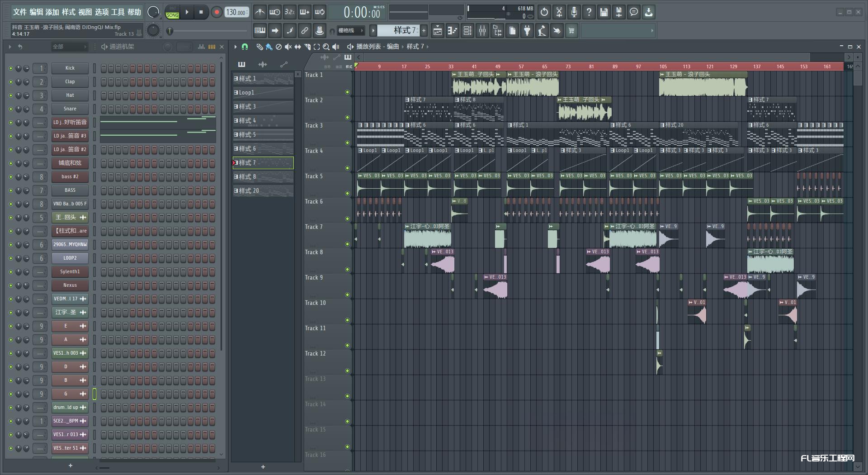The height and width of the screenshot is (475, 868).
Task: Switch PAT/SONG playback mode
Action: tap(172, 12)
